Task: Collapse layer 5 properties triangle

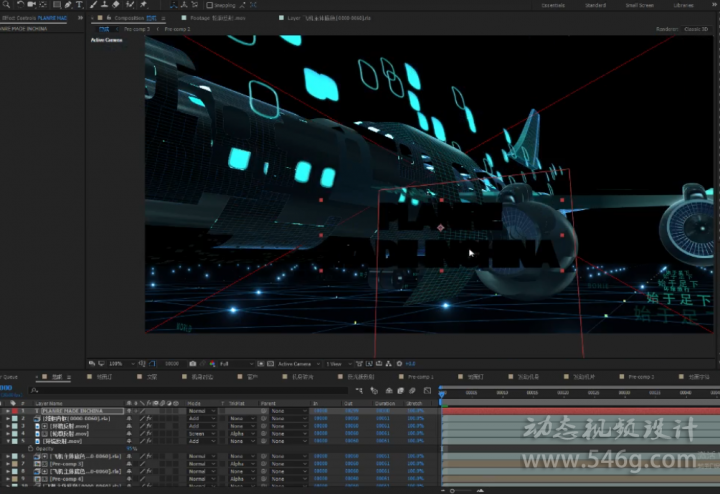Action: 8,441
